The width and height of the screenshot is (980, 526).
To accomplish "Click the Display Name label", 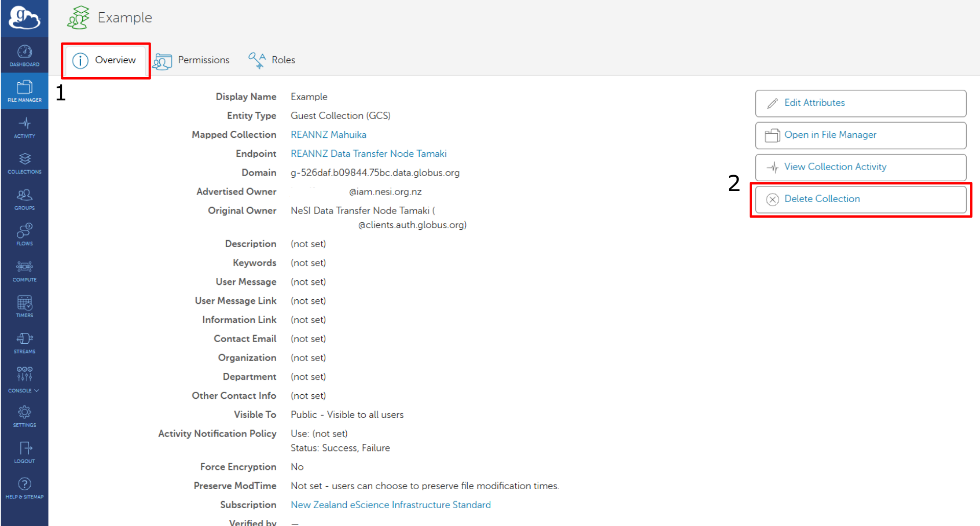I will [x=246, y=97].
